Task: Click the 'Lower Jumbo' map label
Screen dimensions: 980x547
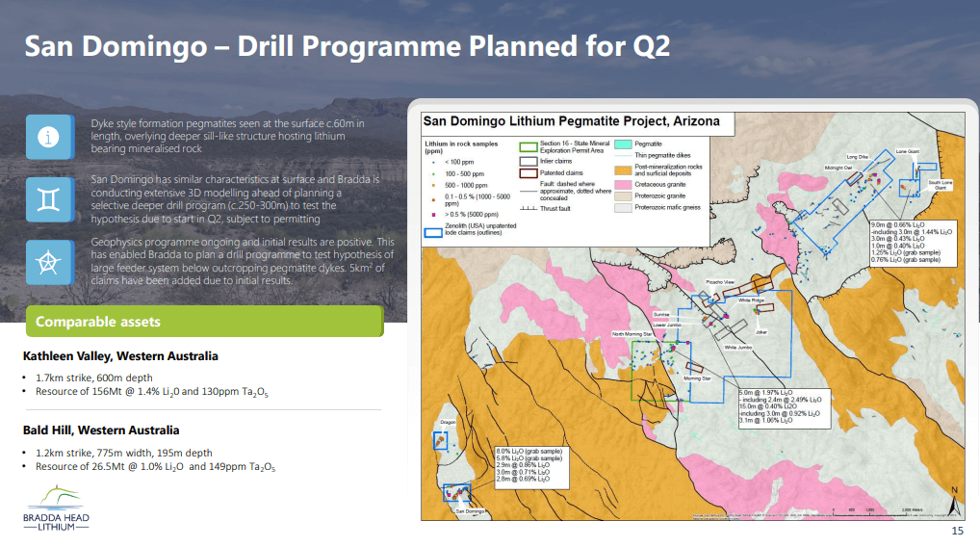Action: coord(667,326)
